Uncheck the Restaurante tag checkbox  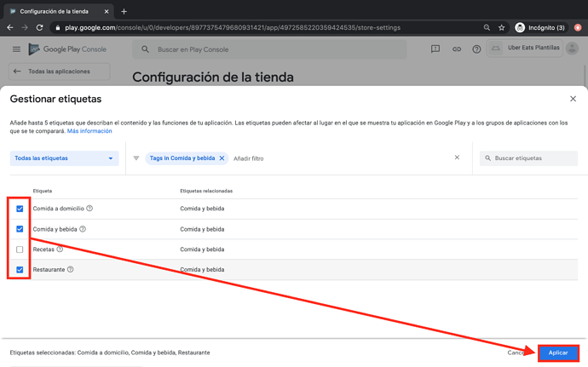(x=20, y=270)
